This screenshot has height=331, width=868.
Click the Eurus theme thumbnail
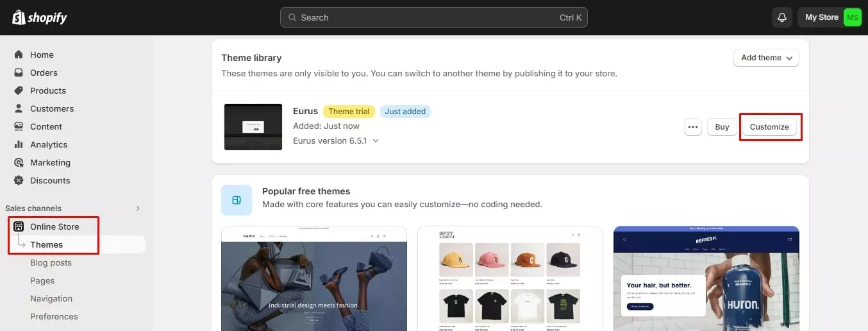[x=253, y=127]
